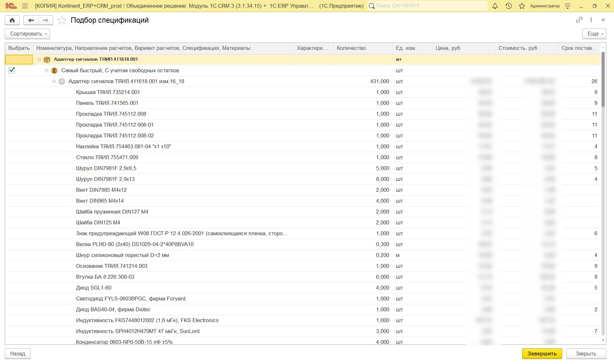Click scrollbar down arrow of table
614x364 pixels.
click(603, 340)
